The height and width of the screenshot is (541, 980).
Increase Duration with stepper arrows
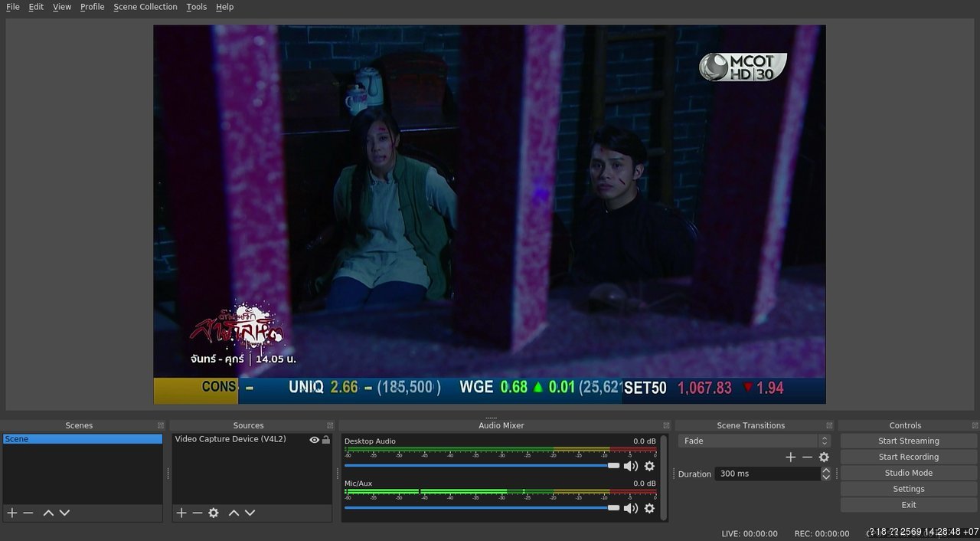click(x=825, y=471)
